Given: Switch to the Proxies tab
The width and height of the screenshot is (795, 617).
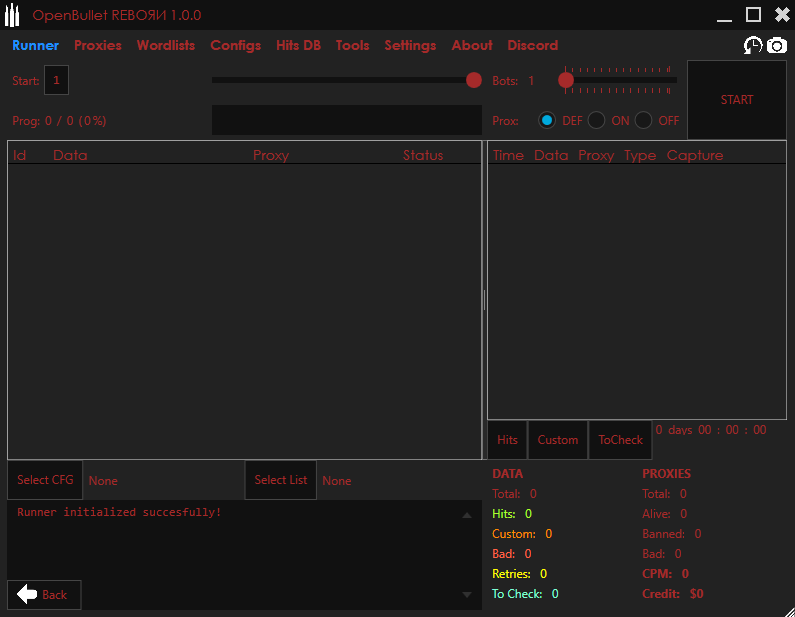Looking at the screenshot, I should [98, 45].
